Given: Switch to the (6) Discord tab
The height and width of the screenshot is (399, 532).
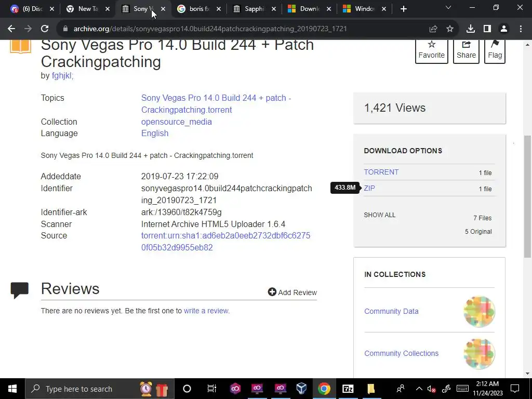Looking at the screenshot, I should pos(31,9).
